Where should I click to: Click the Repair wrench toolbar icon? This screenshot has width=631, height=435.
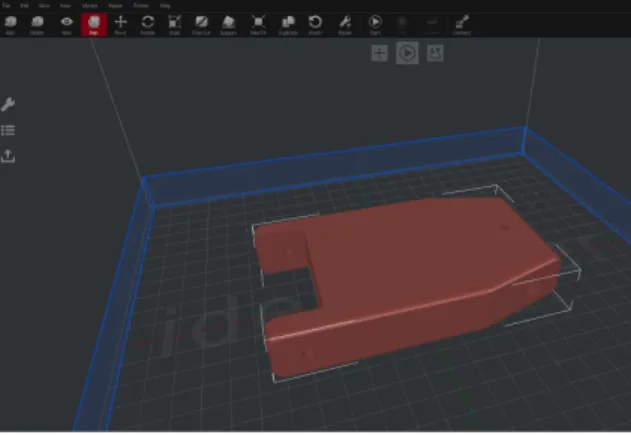pyautogui.click(x=345, y=25)
